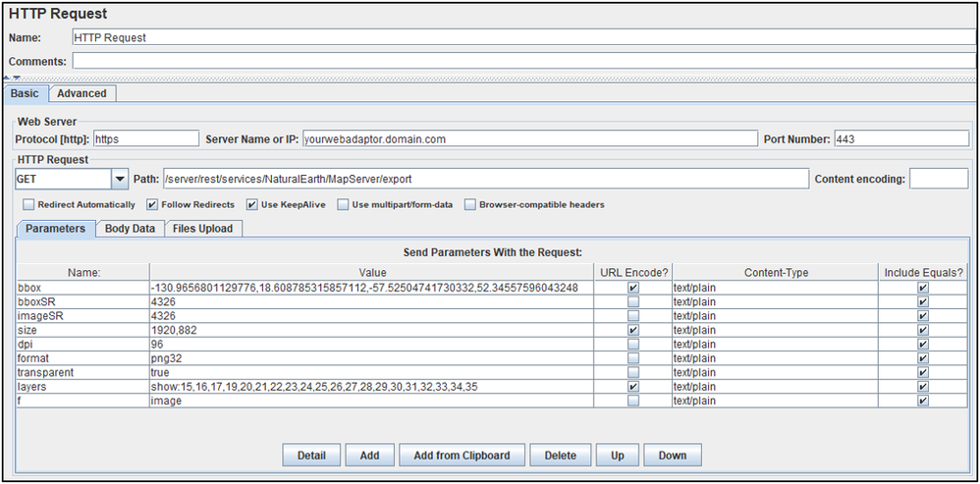Viewport: 980px width, 484px height.
Task: Select the Basic tab
Action: coord(25,93)
